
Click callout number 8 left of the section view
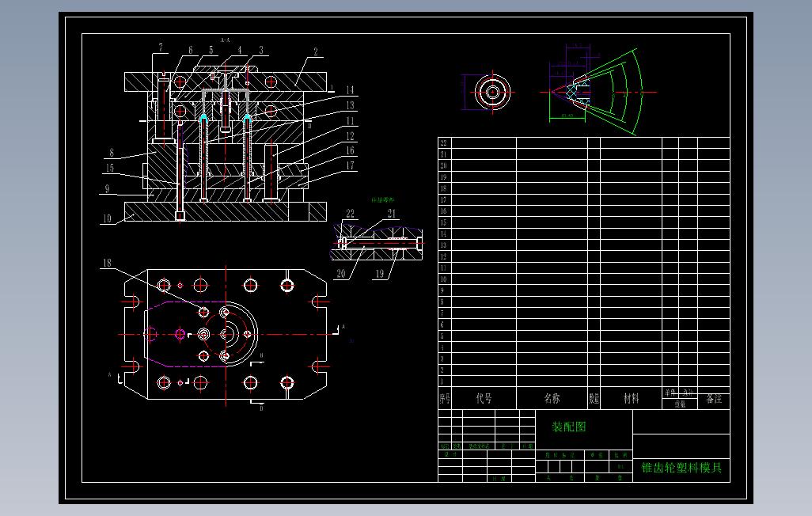(x=112, y=153)
